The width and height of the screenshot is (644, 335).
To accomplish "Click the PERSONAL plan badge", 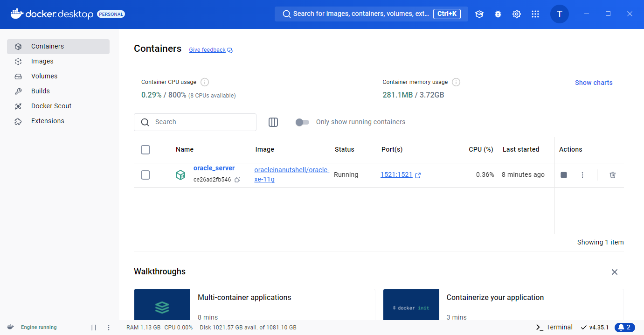I will [x=111, y=14].
